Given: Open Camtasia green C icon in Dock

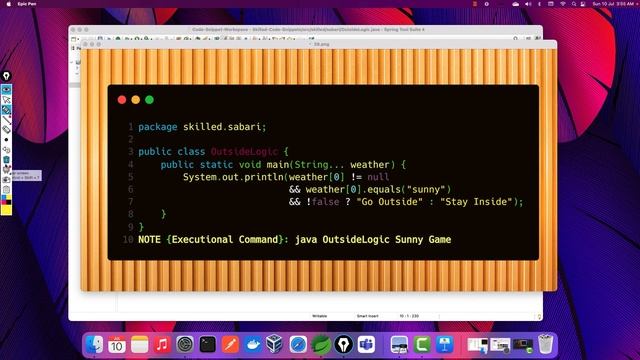Looking at the screenshot, I should pos(422,345).
